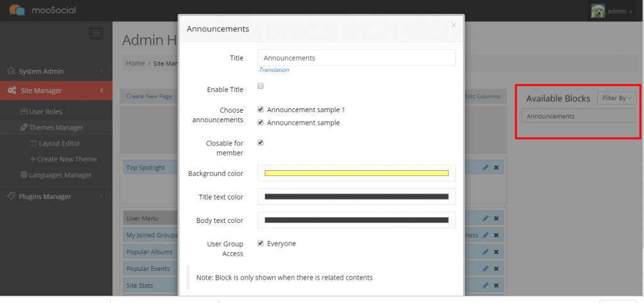Edit the Popular Events row pencil icon
The width and height of the screenshot is (644, 303).
point(486,268)
